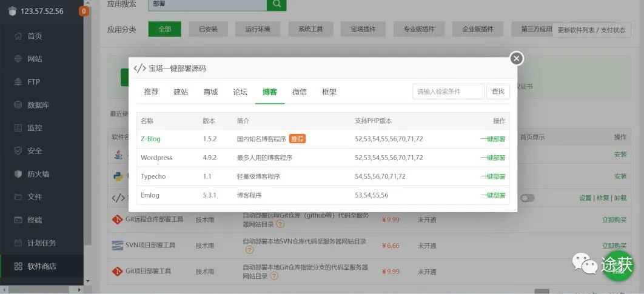The image size is (644, 294).
Task: Click the 文件 folder icon in sidebar
Action: (x=18, y=196)
